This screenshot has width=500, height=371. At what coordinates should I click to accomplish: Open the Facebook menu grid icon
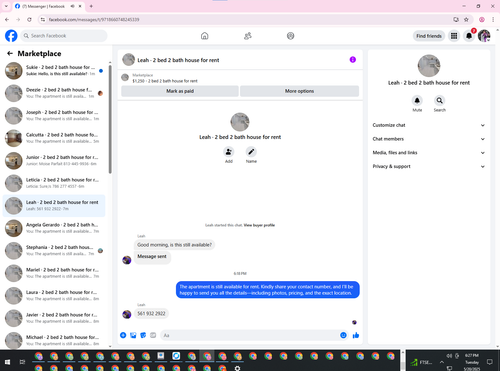(x=454, y=36)
